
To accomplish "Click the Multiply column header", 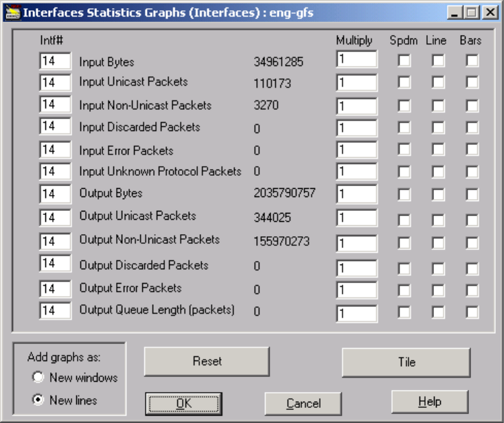I will pyautogui.click(x=354, y=41).
